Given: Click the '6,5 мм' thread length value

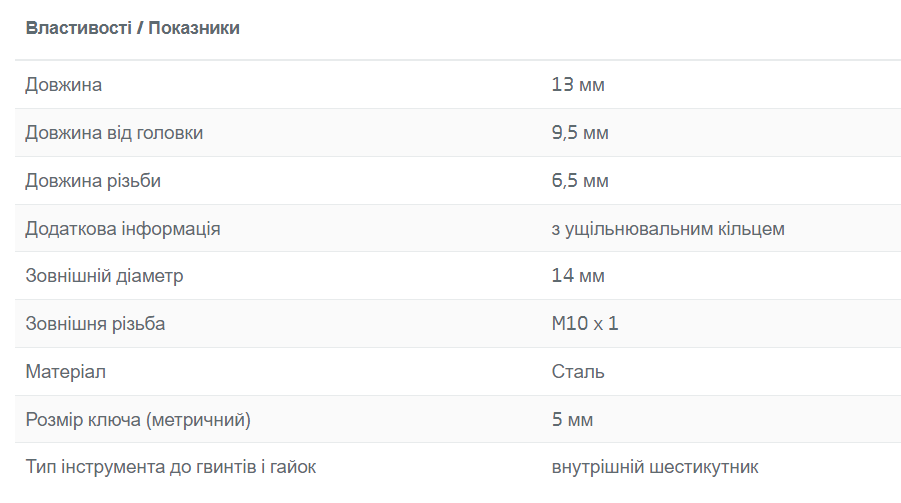Looking at the screenshot, I should [x=580, y=181].
